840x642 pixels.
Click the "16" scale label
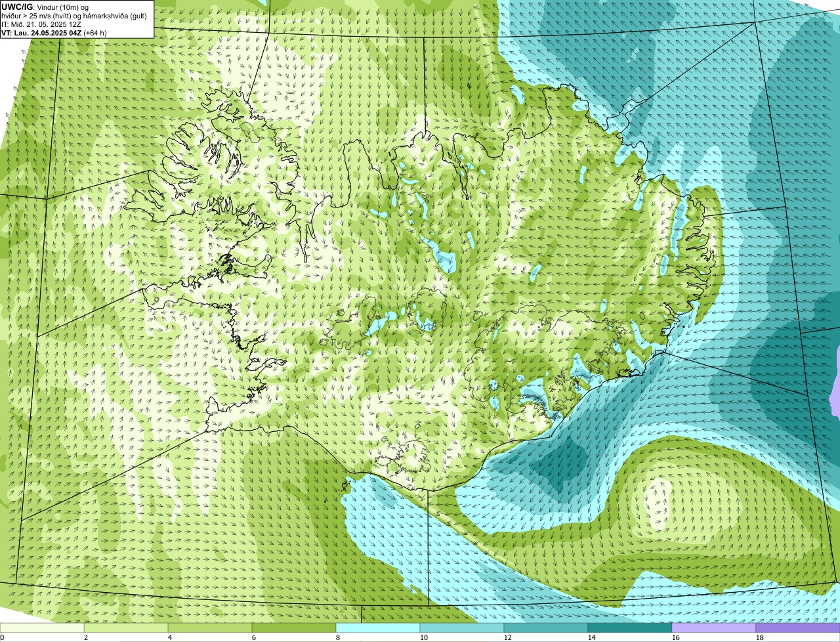676,637
